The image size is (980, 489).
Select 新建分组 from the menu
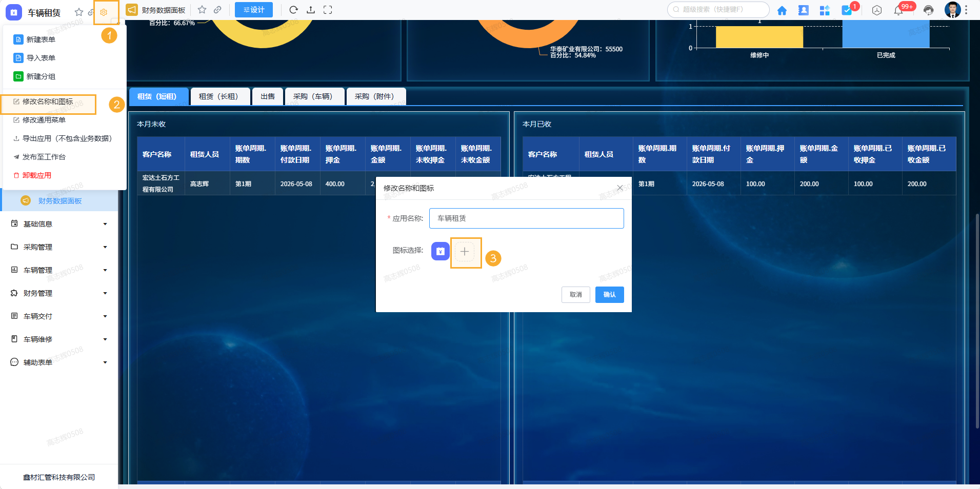click(65, 76)
